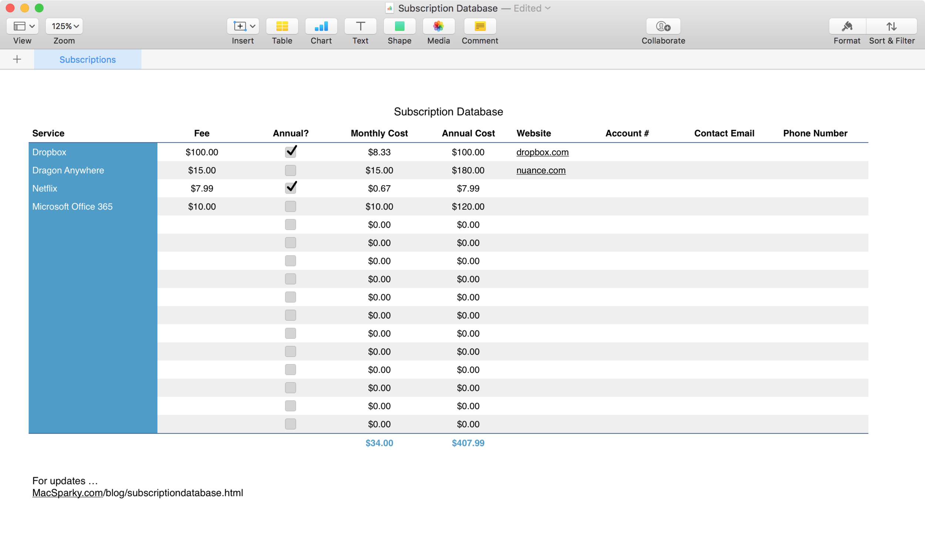
Task: Select the $180.00 Annual Cost cell
Action: coord(468,171)
